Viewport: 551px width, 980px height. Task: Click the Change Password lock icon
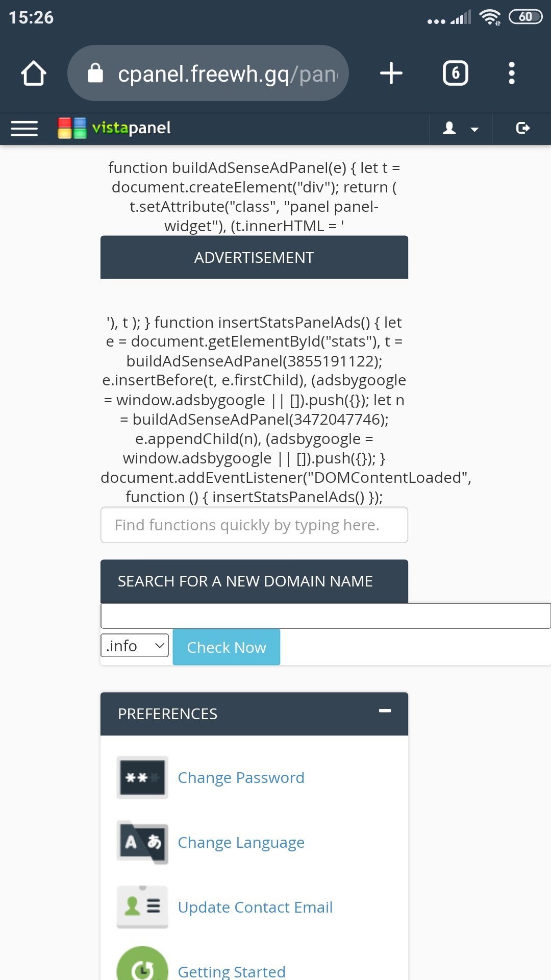point(142,777)
